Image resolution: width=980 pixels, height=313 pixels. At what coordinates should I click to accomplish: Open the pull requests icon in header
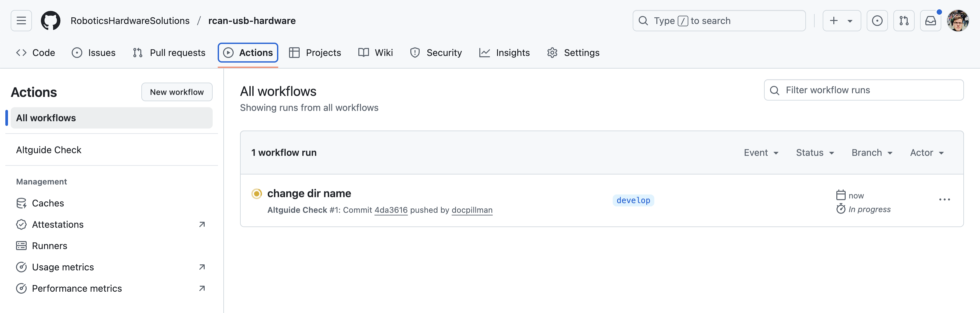tap(904, 21)
